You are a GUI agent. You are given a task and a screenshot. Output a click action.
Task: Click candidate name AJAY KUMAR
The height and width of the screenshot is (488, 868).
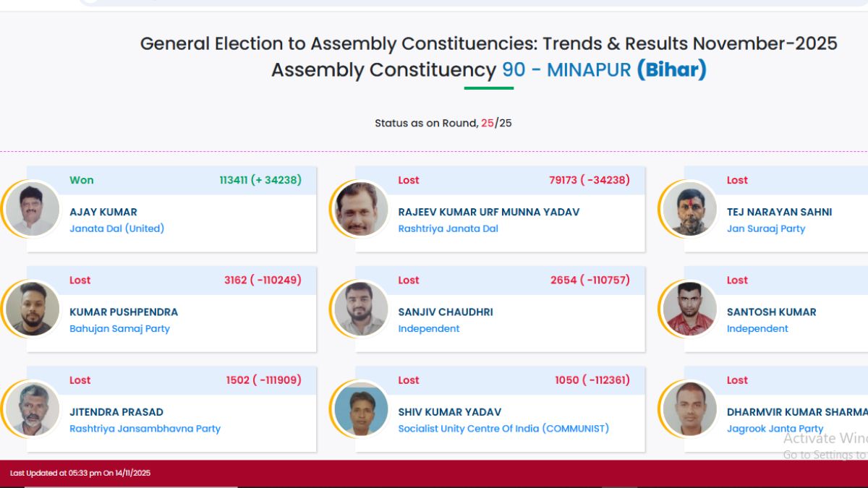[x=102, y=212]
